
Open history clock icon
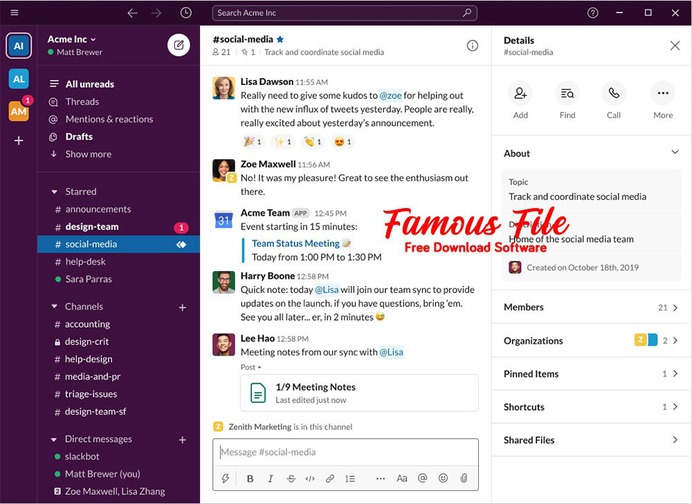(186, 13)
